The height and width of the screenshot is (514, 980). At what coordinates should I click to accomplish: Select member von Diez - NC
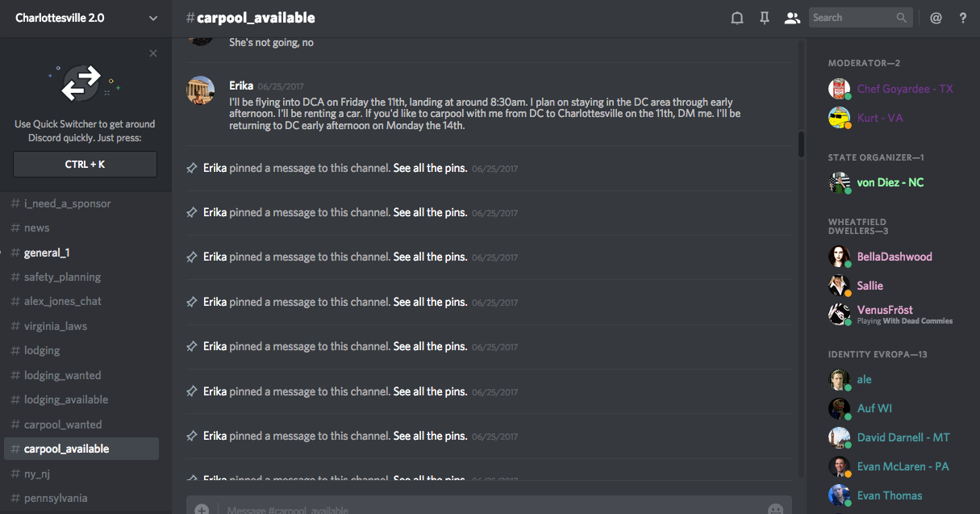coord(890,182)
